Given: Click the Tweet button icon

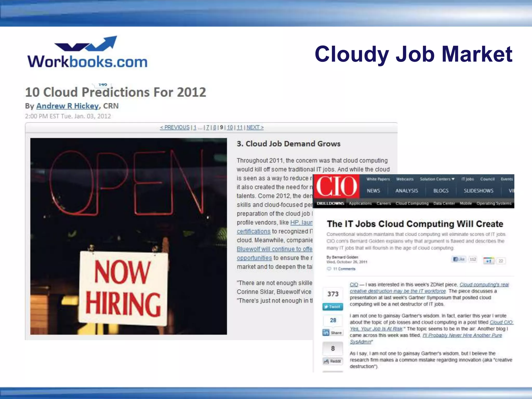Looking at the screenshot, I should click(x=333, y=307).
